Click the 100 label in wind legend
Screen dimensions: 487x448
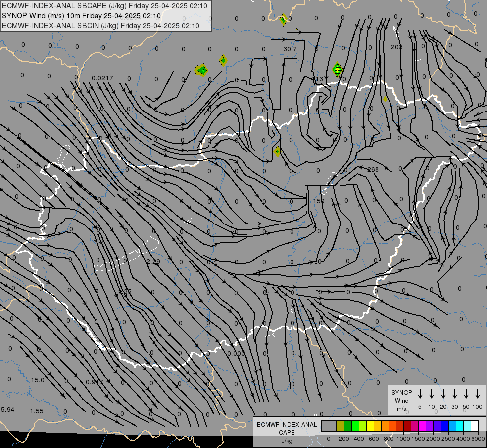[478, 407]
